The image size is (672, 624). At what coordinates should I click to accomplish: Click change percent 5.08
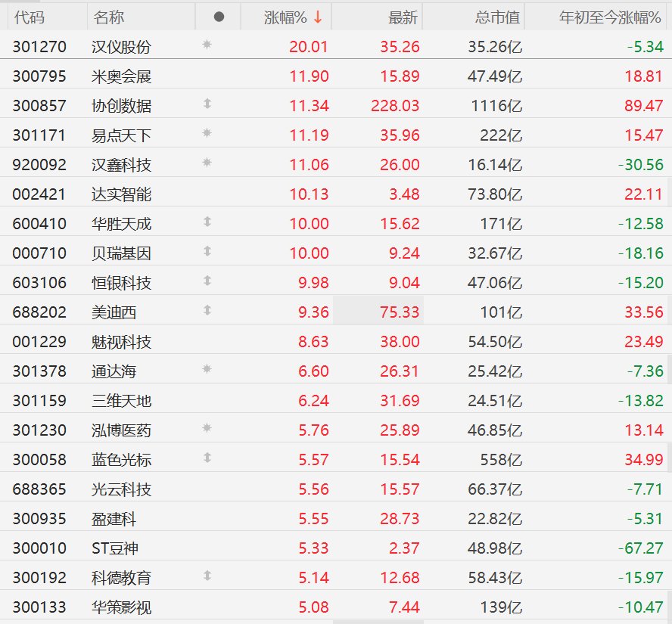(x=313, y=607)
